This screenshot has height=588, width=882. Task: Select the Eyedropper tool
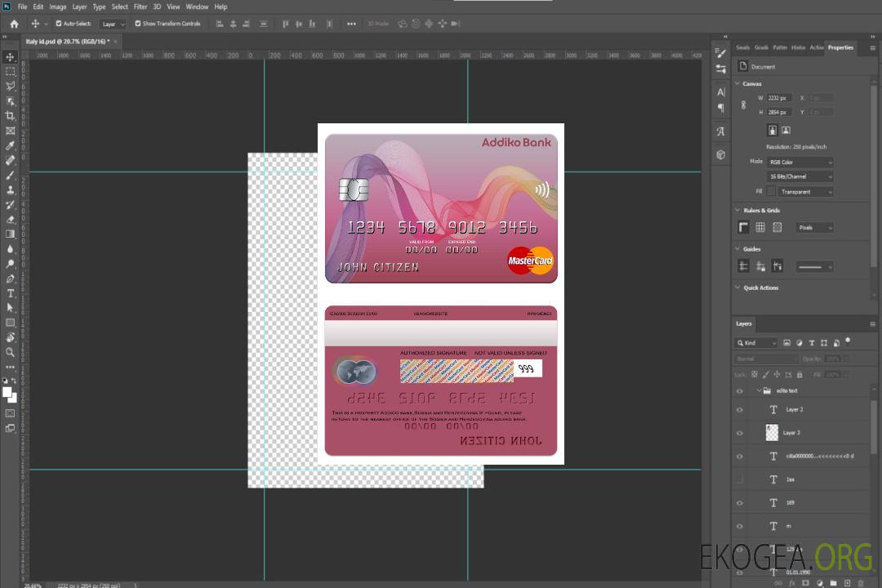coord(10,145)
